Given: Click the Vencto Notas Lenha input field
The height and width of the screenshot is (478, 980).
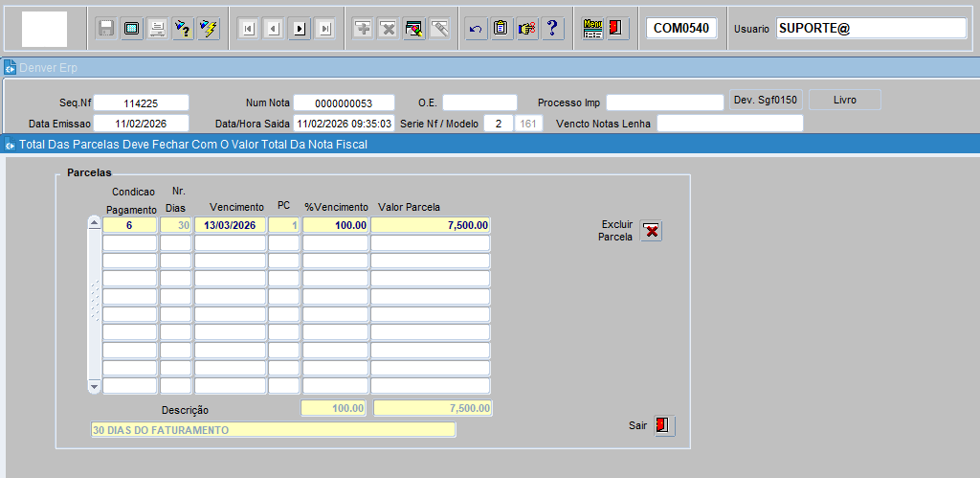Looking at the screenshot, I should [x=729, y=124].
